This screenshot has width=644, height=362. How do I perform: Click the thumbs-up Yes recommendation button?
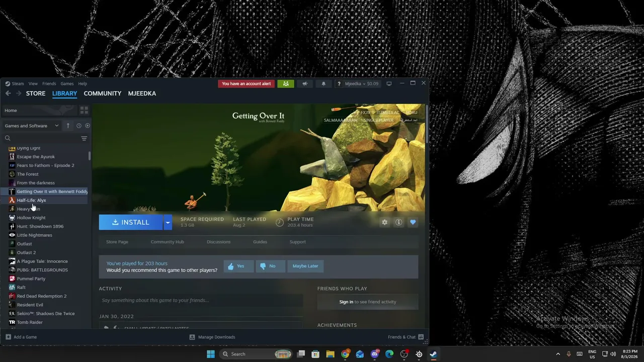(x=238, y=266)
